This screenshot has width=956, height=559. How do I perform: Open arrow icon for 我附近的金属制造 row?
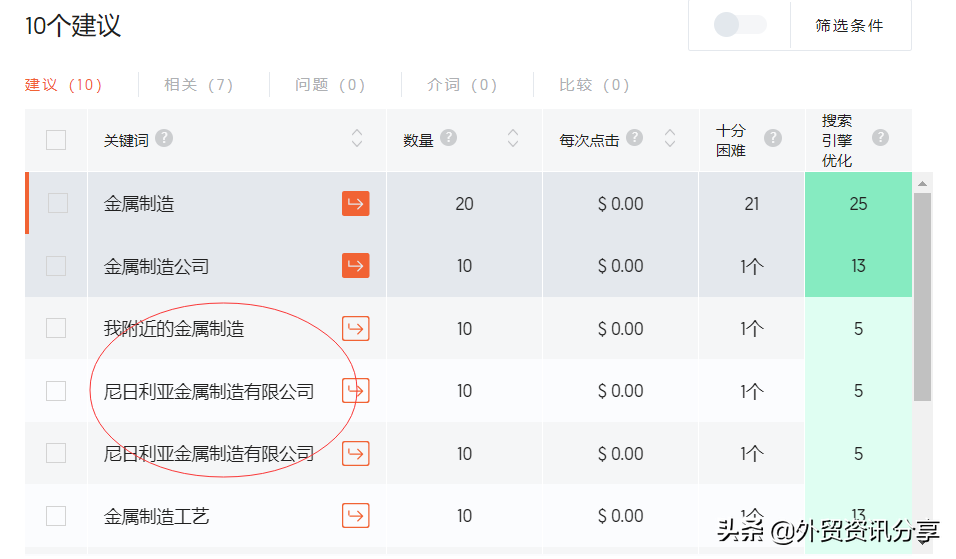tap(355, 329)
